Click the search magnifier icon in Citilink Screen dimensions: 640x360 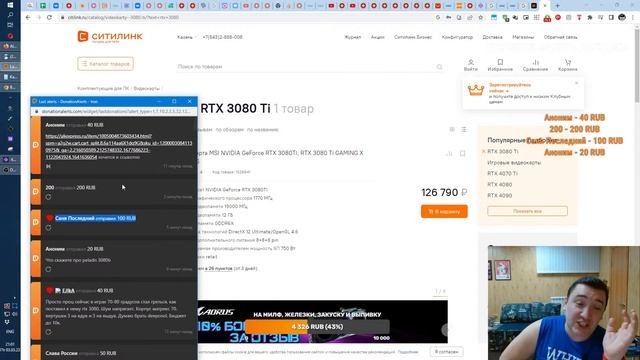[x=439, y=67]
